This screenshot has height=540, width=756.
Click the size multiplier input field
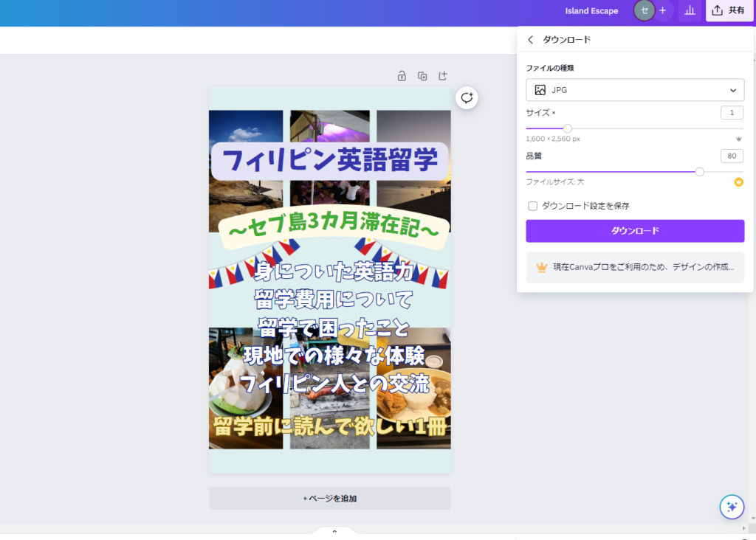731,113
